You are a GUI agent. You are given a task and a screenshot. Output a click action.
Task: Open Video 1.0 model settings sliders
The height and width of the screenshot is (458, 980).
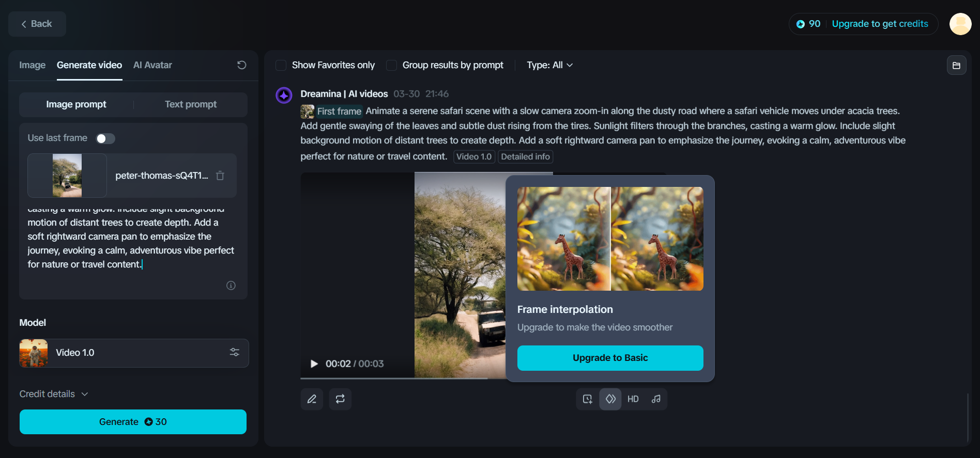(235, 353)
